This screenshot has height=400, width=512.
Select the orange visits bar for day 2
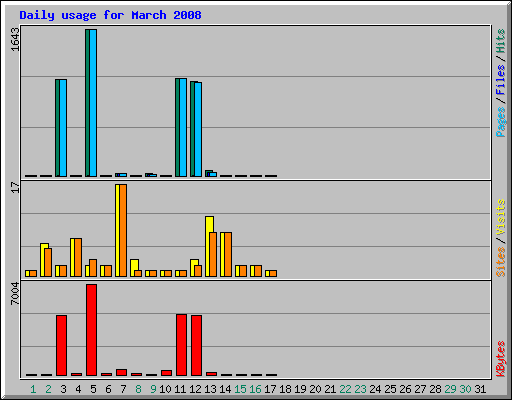click(48, 262)
